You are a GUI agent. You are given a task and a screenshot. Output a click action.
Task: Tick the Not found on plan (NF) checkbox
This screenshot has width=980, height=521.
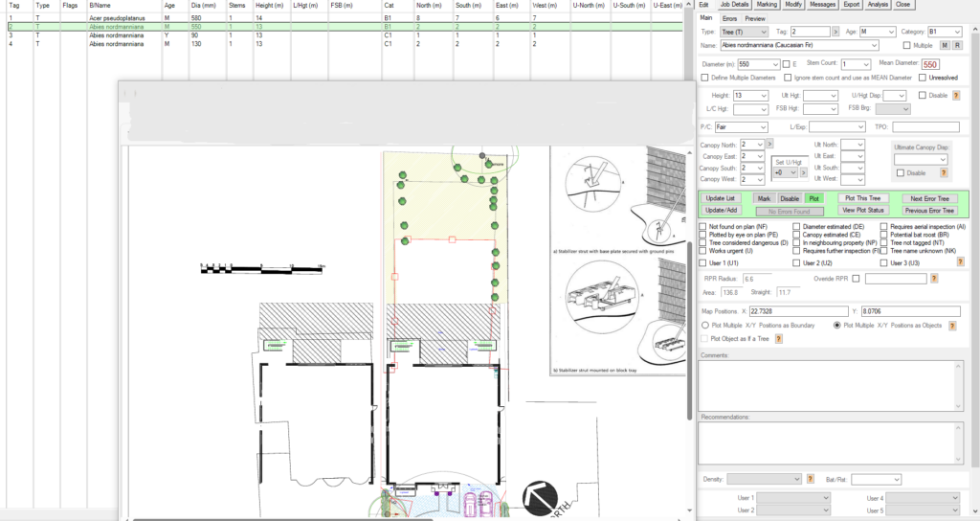(703, 226)
